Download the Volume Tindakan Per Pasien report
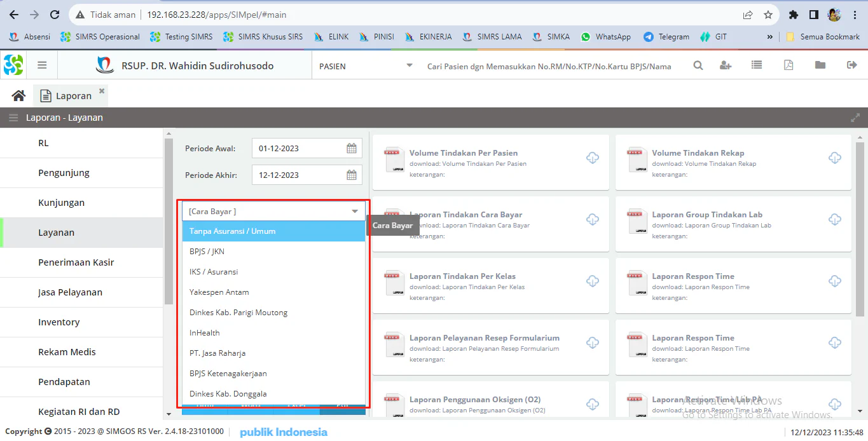Viewport: 868px width, 441px height. (x=593, y=158)
